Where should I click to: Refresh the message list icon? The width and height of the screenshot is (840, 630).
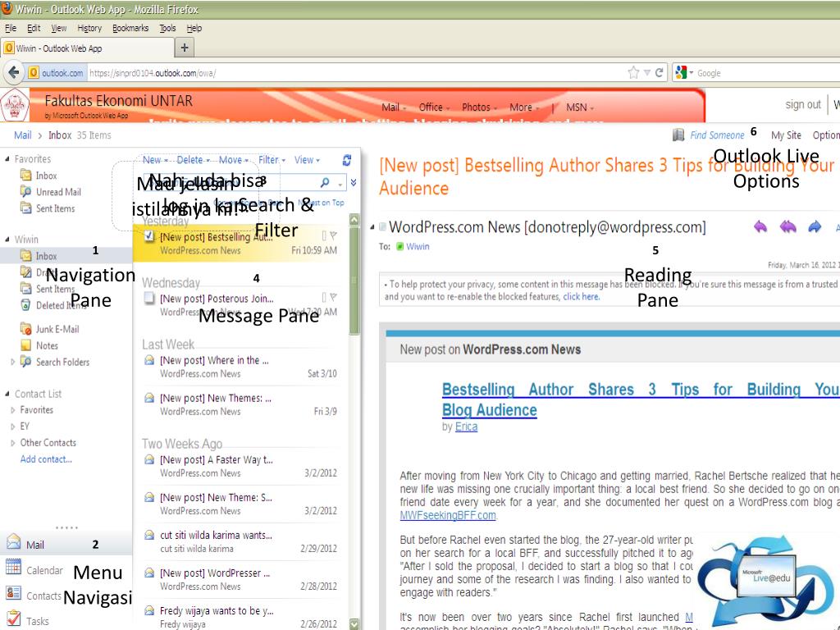[x=347, y=160]
